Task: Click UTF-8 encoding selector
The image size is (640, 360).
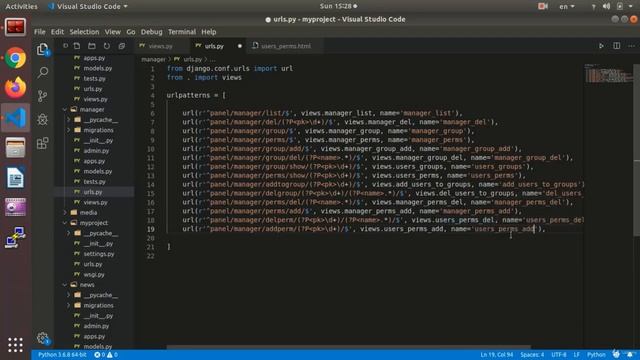Action: click(559, 355)
